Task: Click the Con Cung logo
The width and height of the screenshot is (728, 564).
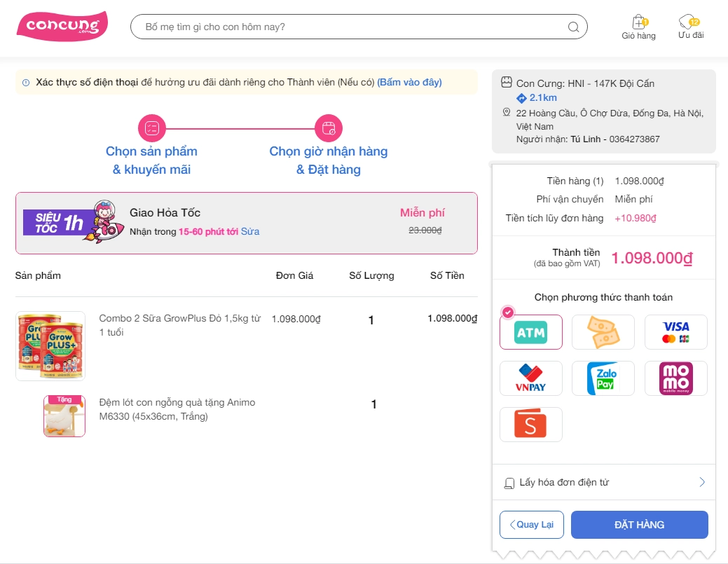Action: coord(62,27)
